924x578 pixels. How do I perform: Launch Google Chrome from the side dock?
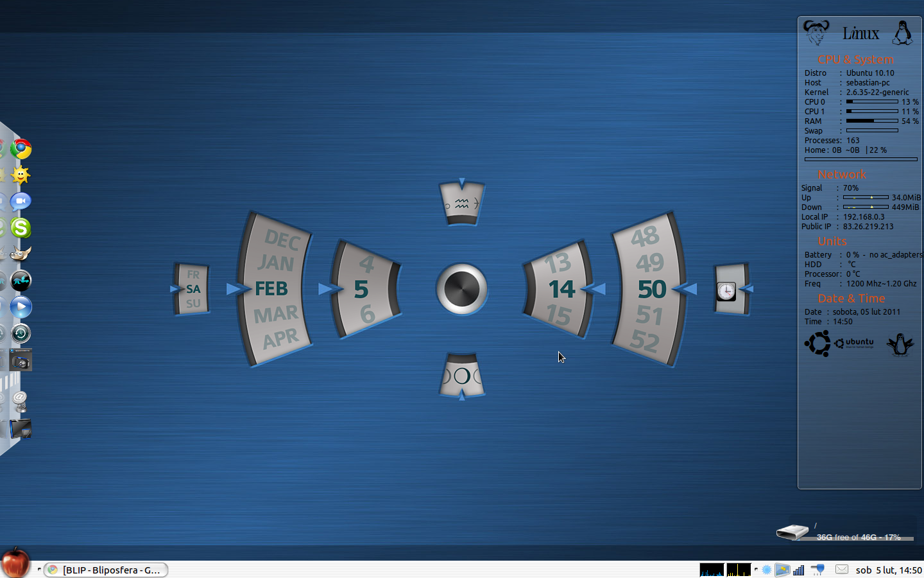pyautogui.click(x=21, y=149)
